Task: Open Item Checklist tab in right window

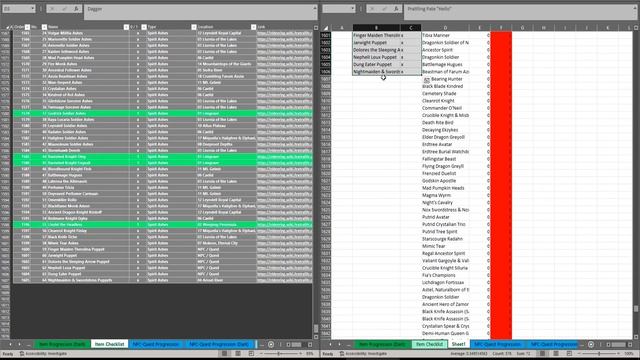Action: point(429,344)
